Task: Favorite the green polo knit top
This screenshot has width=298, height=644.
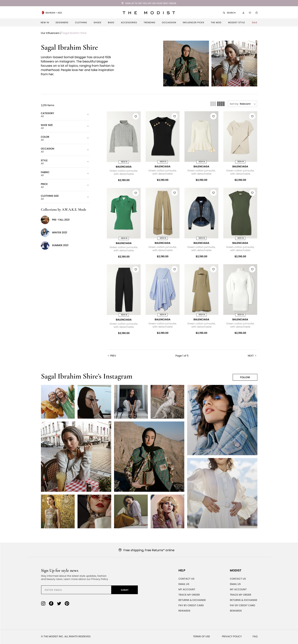Action: pyautogui.click(x=136, y=193)
